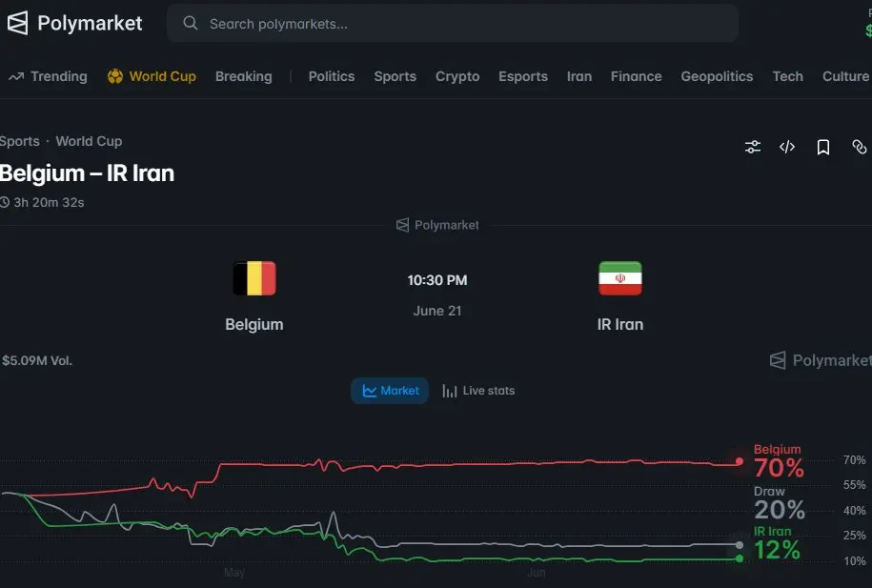The height and width of the screenshot is (588, 872).
Task: Open the Culture category
Action: (x=845, y=76)
